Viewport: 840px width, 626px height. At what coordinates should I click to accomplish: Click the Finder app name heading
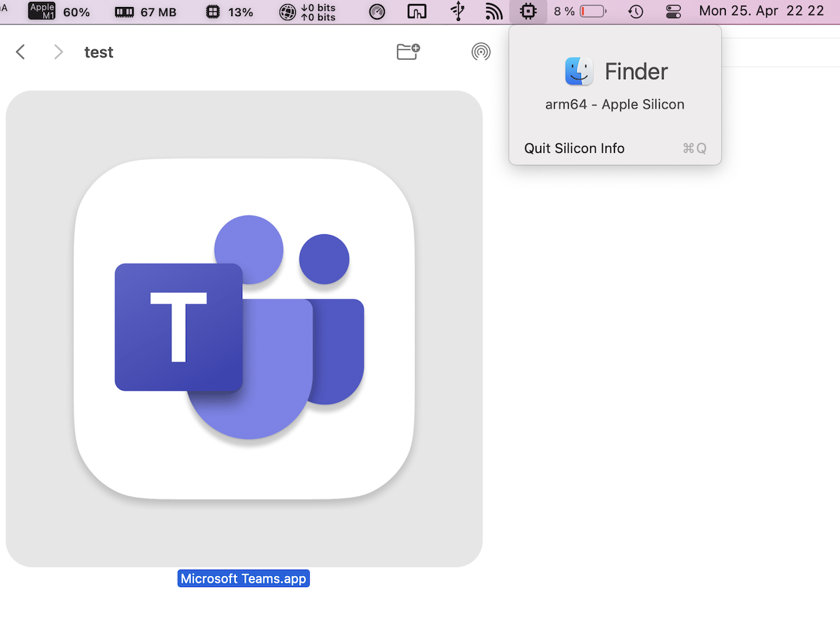[636, 71]
